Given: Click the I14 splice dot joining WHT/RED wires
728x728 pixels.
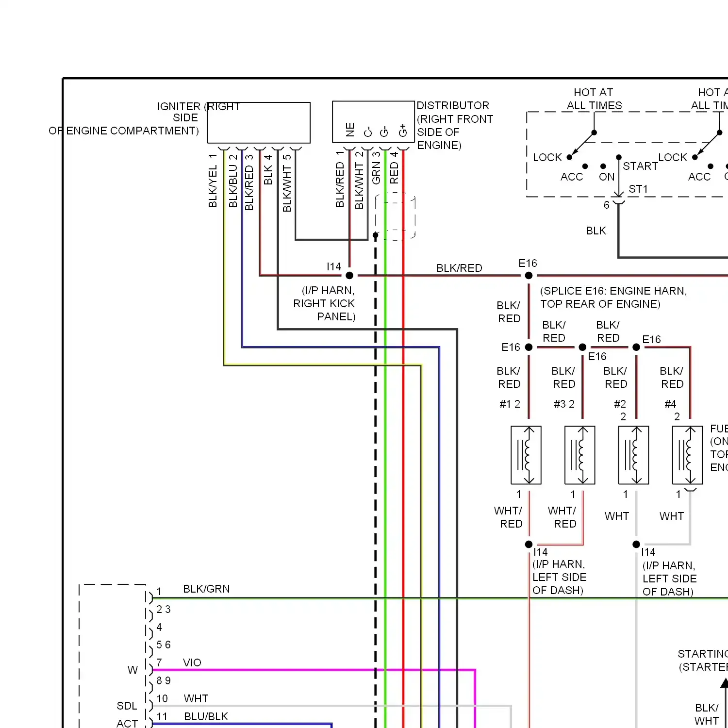Looking at the screenshot, I should [529, 545].
